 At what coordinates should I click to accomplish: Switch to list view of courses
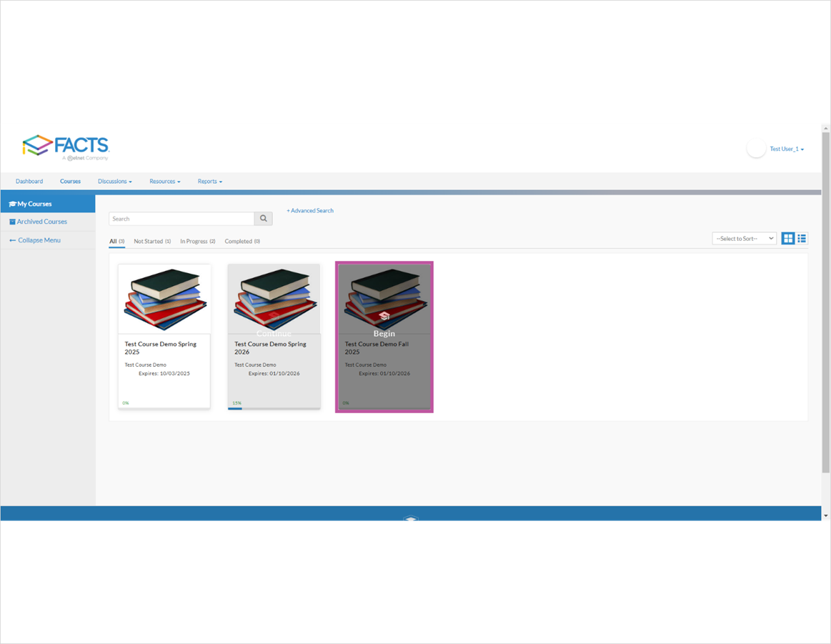point(802,238)
